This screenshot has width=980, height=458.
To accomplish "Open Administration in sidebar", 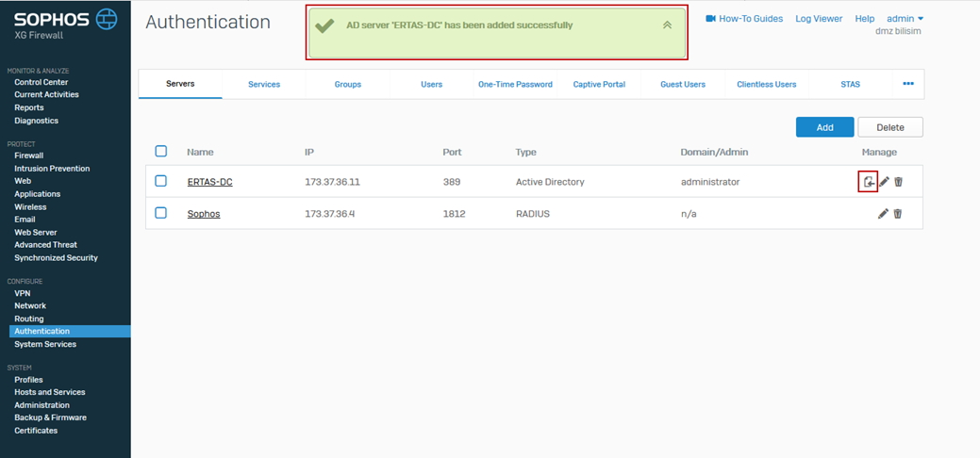I will 42,405.
